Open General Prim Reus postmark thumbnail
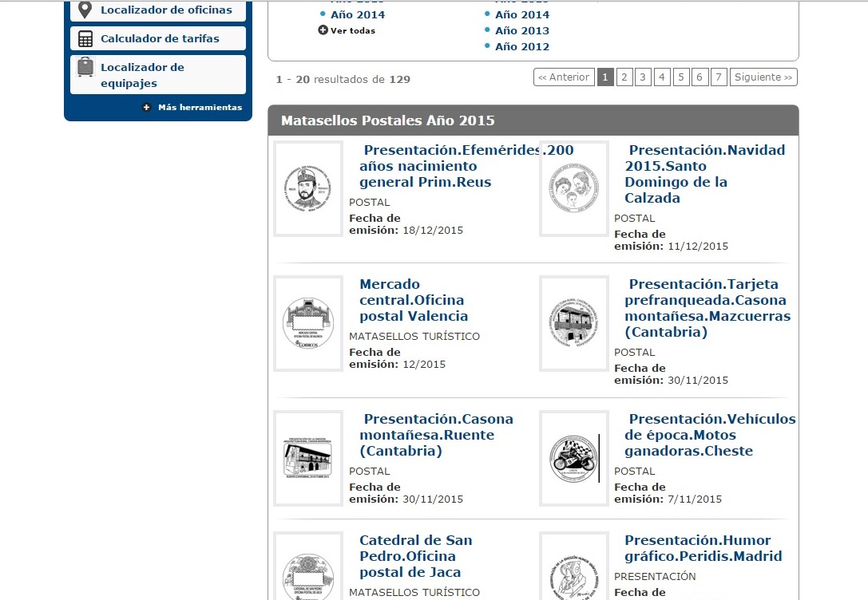This screenshot has height=600, width=868. click(308, 188)
